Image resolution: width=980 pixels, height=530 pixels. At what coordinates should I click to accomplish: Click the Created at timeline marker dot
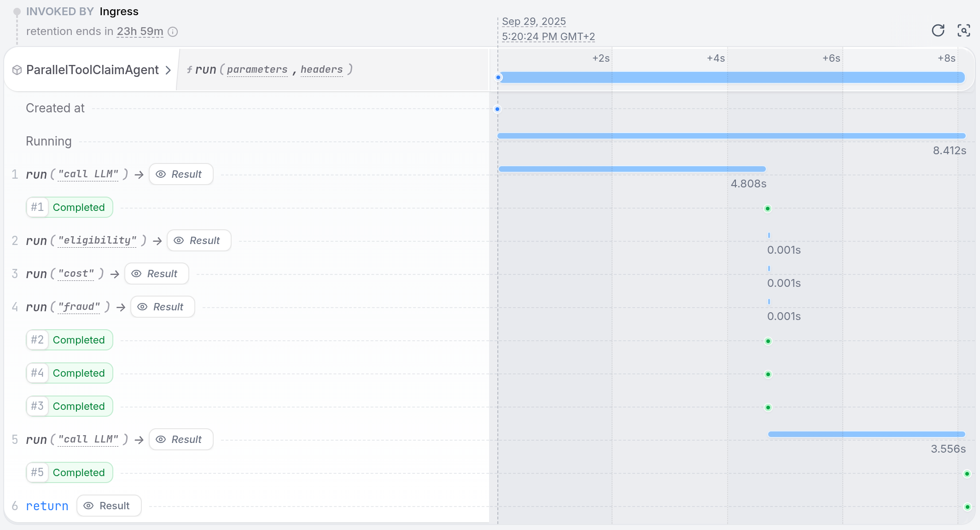[x=497, y=109]
